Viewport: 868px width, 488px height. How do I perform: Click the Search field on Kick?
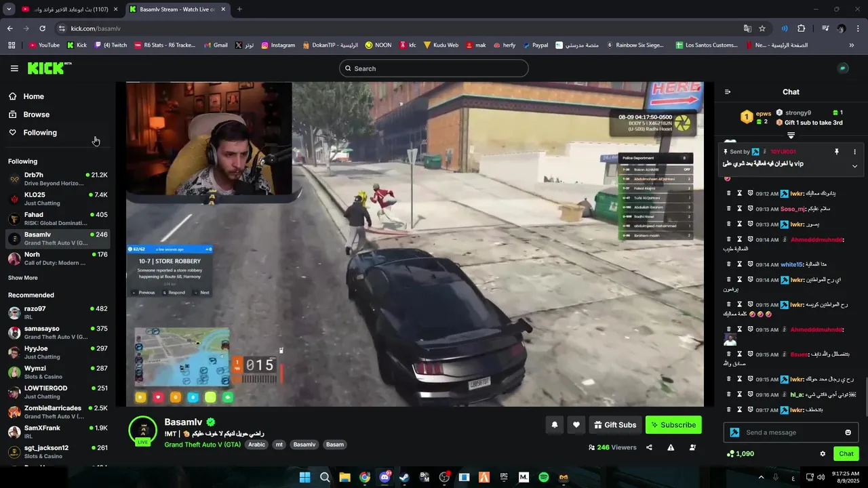point(434,68)
